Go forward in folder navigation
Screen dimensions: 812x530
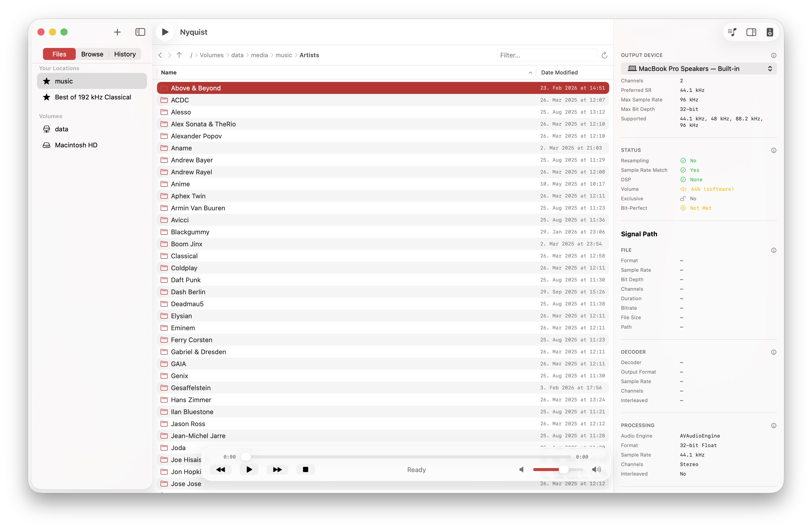coord(169,55)
